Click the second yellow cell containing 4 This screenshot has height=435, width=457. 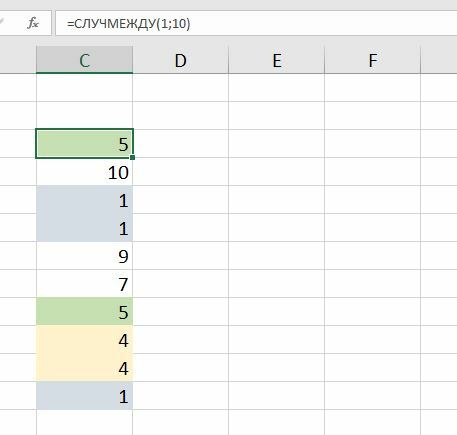pyautogui.click(x=84, y=368)
